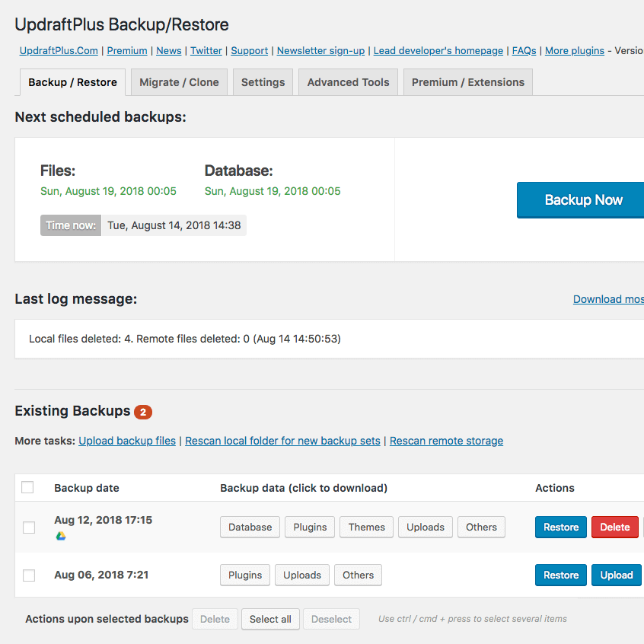Image resolution: width=644 pixels, height=644 pixels.
Task: Click Newsletter sign-up link
Action: 320,50
